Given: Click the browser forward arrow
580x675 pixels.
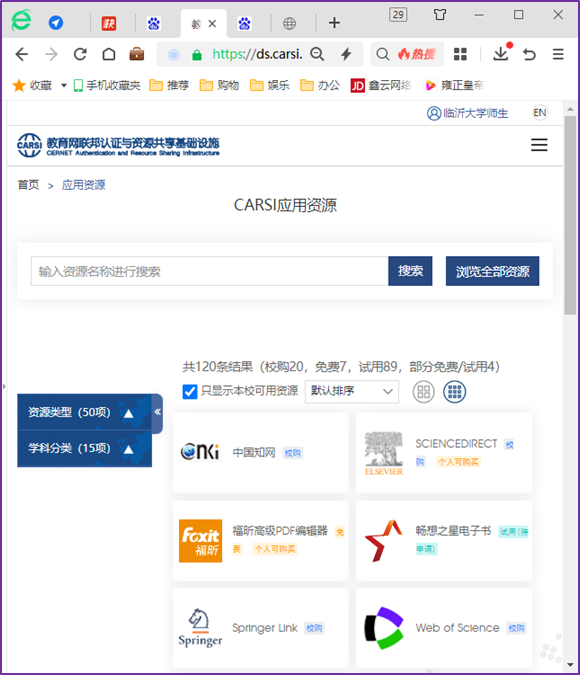Looking at the screenshot, I should [51, 54].
